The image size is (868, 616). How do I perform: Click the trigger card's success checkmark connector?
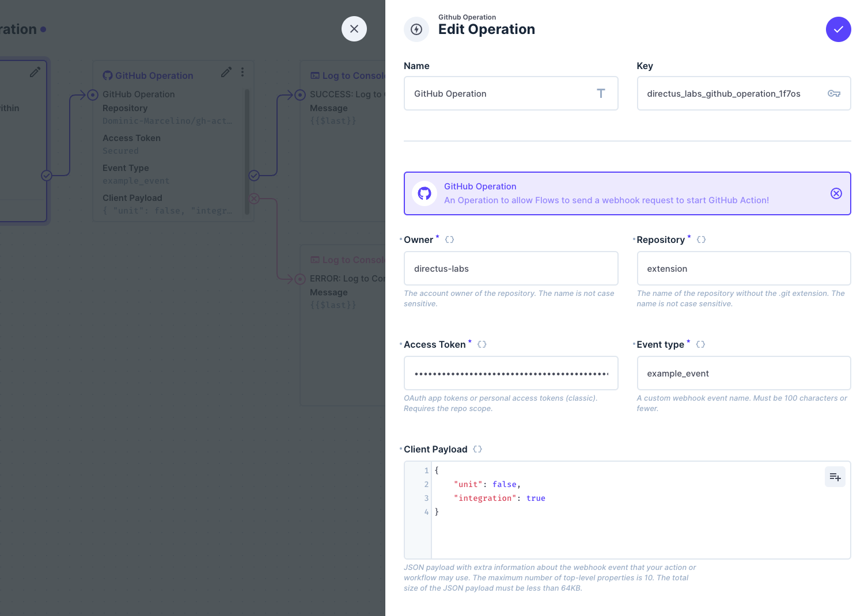tap(47, 176)
